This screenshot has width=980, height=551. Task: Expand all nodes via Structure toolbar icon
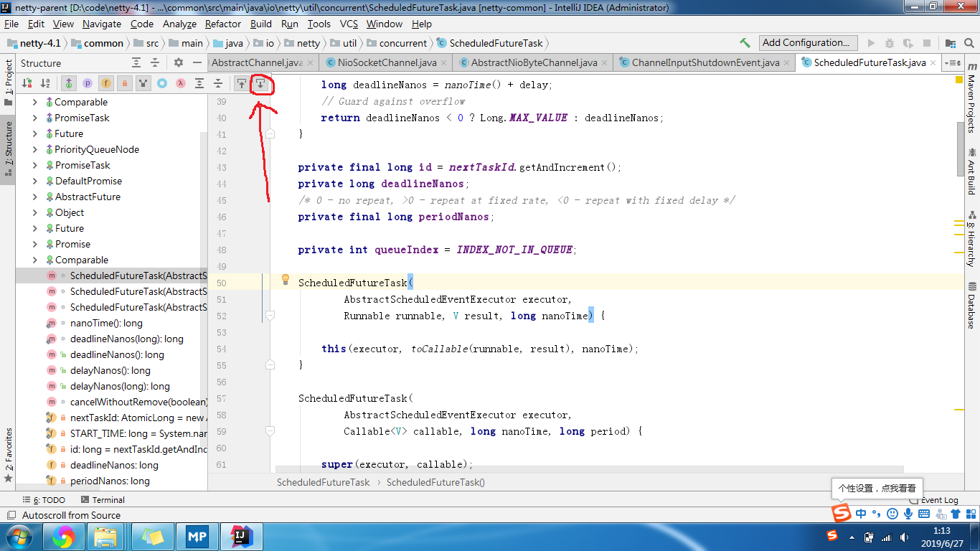[199, 83]
